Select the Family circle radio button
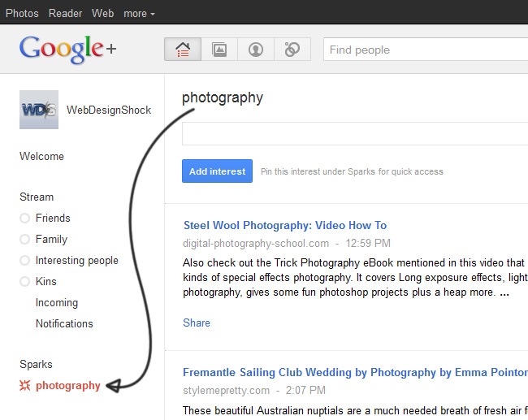Screen dimensions: 528x420 25,240
